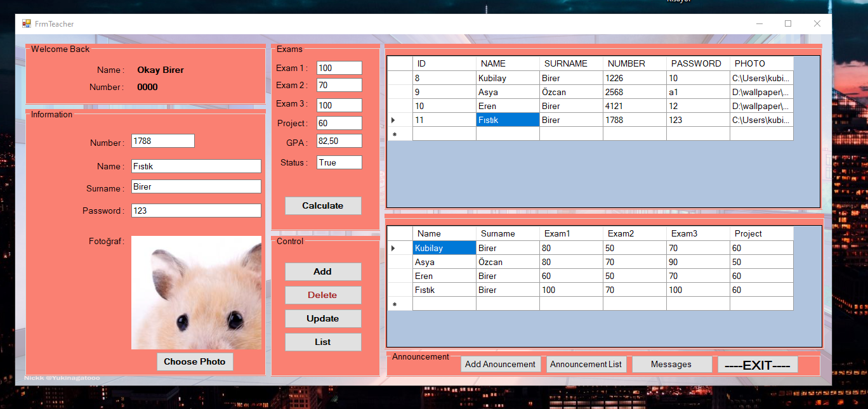Click the NUMBER column header
The height and width of the screenshot is (409, 868).
pyautogui.click(x=635, y=63)
